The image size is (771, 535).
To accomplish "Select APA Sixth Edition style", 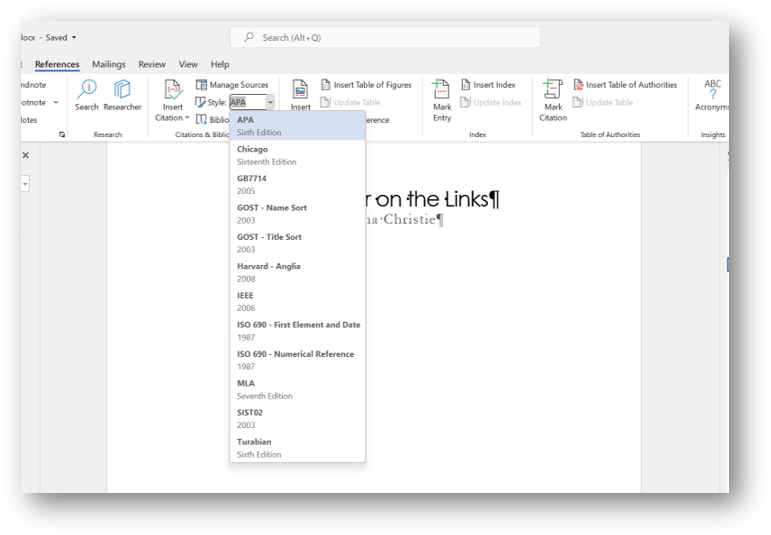I will tap(297, 126).
